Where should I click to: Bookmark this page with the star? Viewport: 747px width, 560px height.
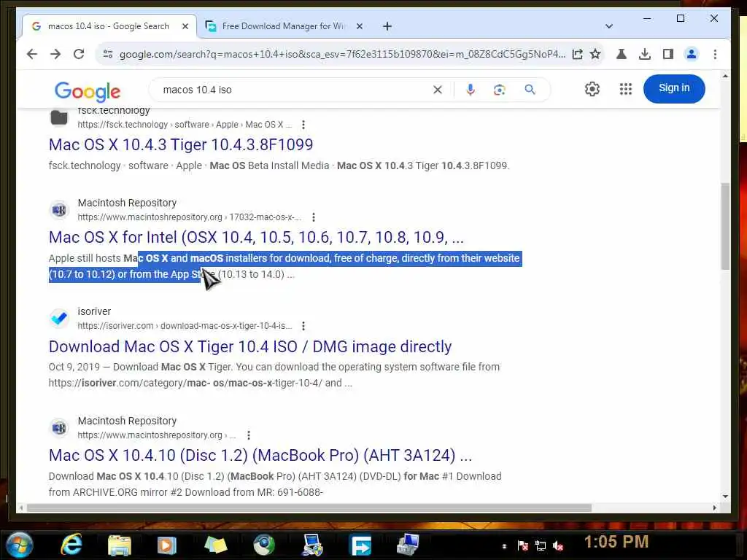(x=595, y=54)
